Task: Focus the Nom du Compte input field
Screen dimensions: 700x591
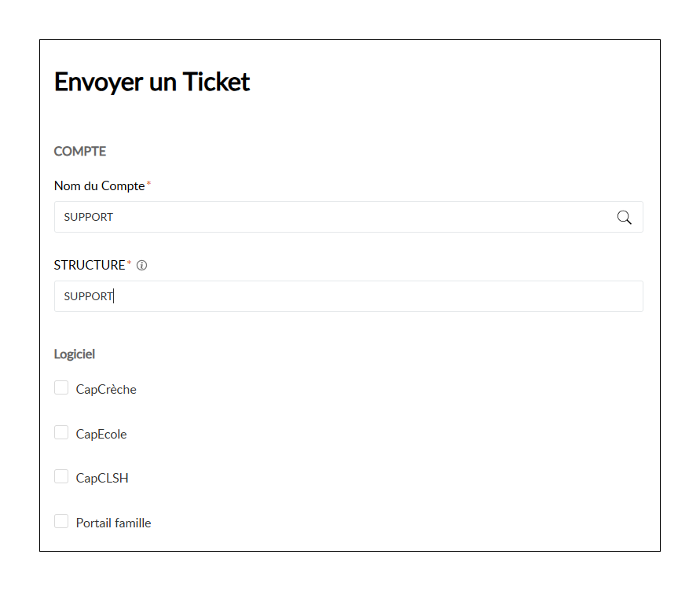Action: point(330,218)
